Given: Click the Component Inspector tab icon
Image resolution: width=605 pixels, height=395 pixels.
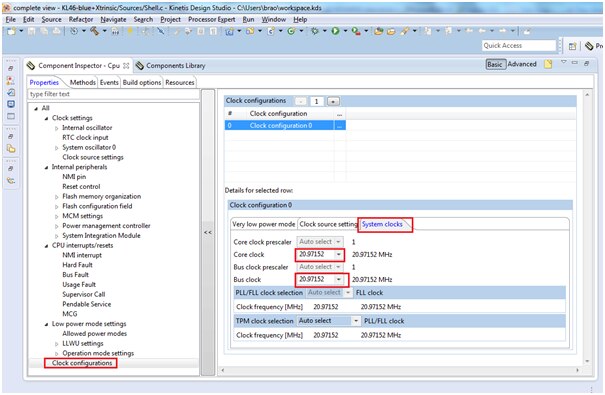Looking at the screenshot, I should click(x=31, y=66).
